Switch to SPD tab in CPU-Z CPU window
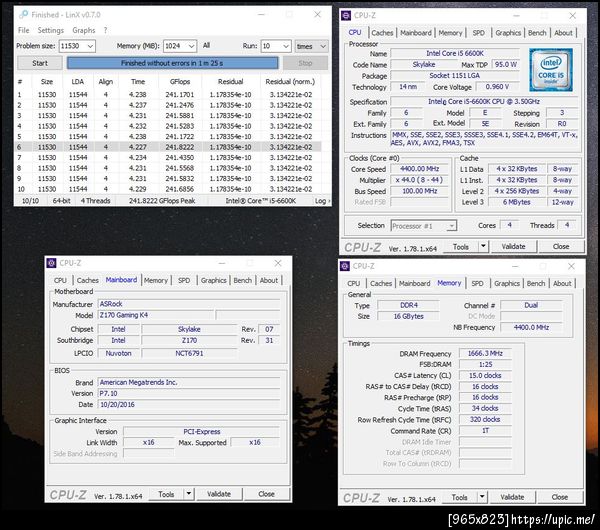The height and width of the screenshot is (530, 600). (x=478, y=33)
